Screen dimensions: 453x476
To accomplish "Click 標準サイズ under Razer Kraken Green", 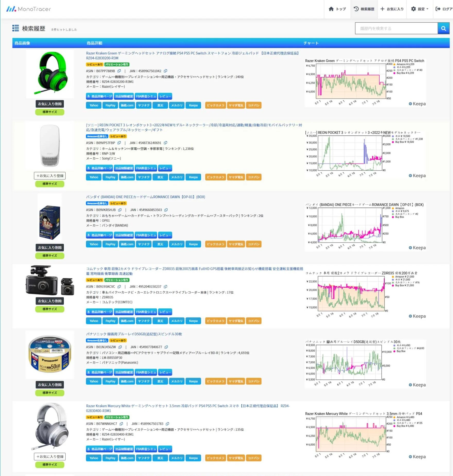I will pyautogui.click(x=50, y=112).
